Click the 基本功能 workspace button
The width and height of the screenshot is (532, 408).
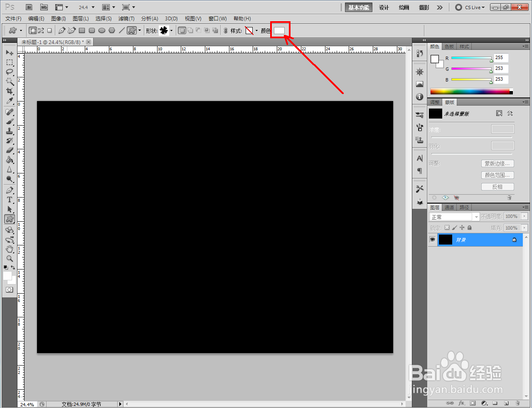359,7
